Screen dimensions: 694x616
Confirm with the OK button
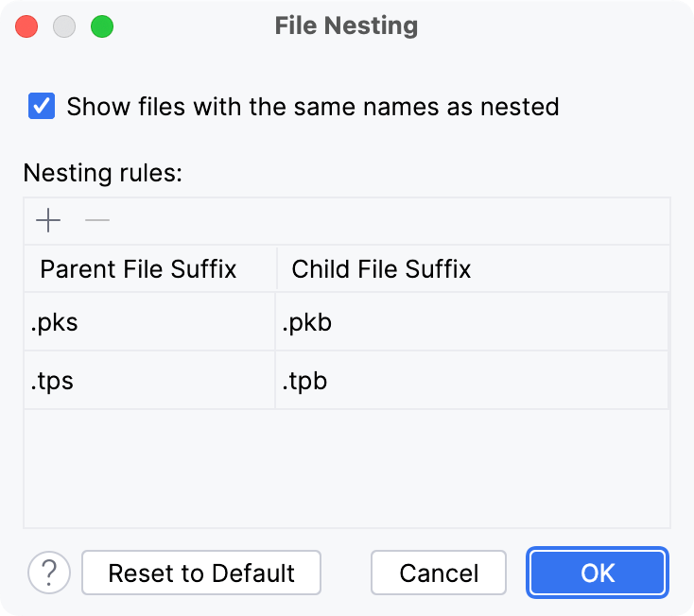(599, 573)
